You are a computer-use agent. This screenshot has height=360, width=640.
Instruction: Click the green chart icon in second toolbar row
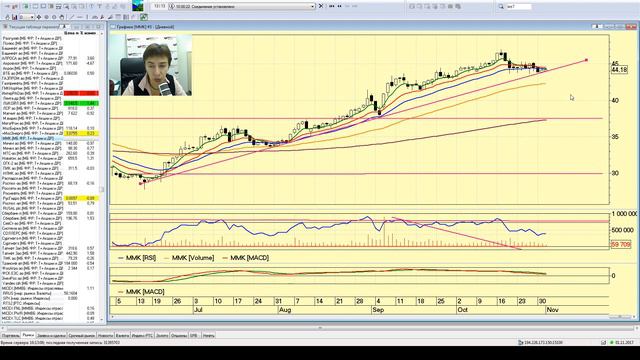(x=144, y=17)
